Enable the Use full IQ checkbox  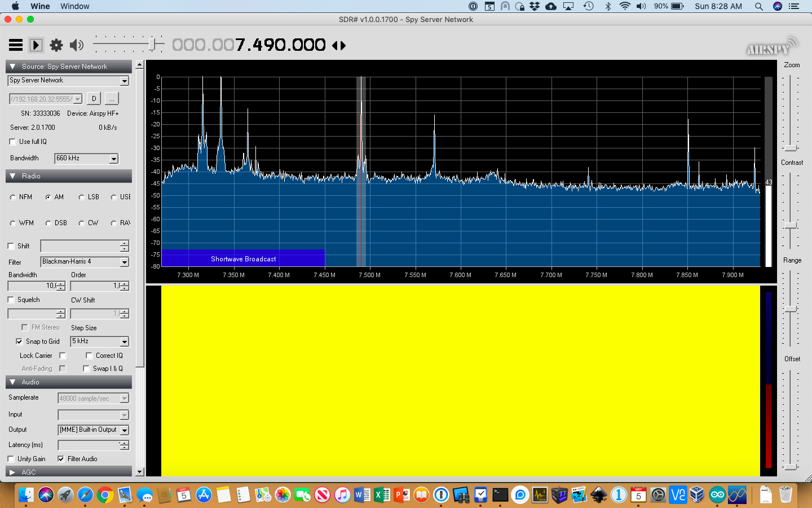click(x=12, y=142)
